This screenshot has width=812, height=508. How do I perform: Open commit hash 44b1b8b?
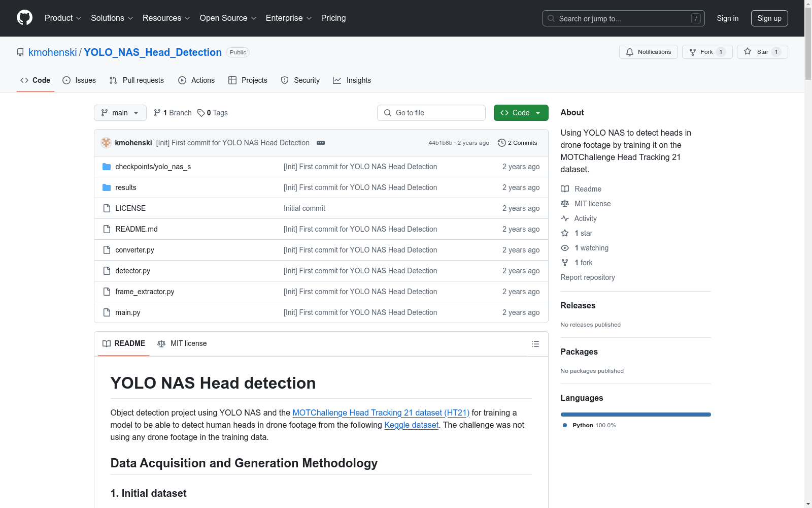pyautogui.click(x=440, y=143)
